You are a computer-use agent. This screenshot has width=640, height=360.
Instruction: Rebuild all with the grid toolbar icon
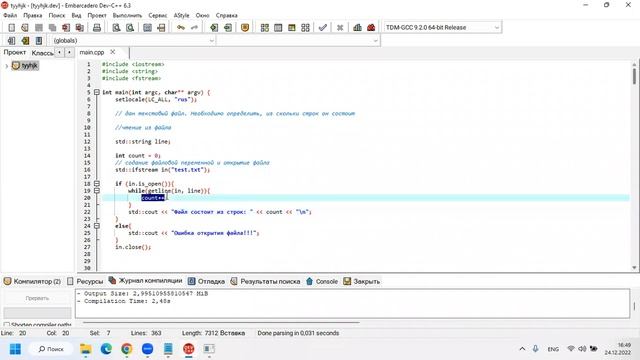305,28
